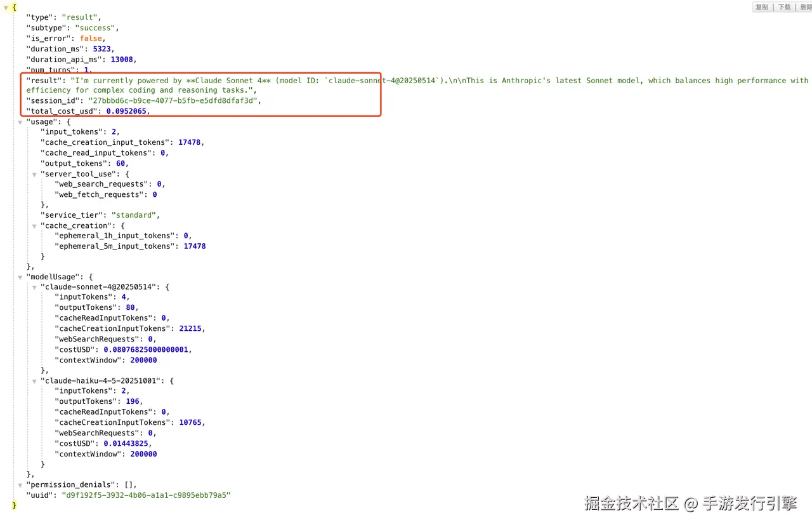This screenshot has width=812, height=527.
Task: Collapse the "claude-haiku-4-5-20251001" node
Action: pos(34,381)
